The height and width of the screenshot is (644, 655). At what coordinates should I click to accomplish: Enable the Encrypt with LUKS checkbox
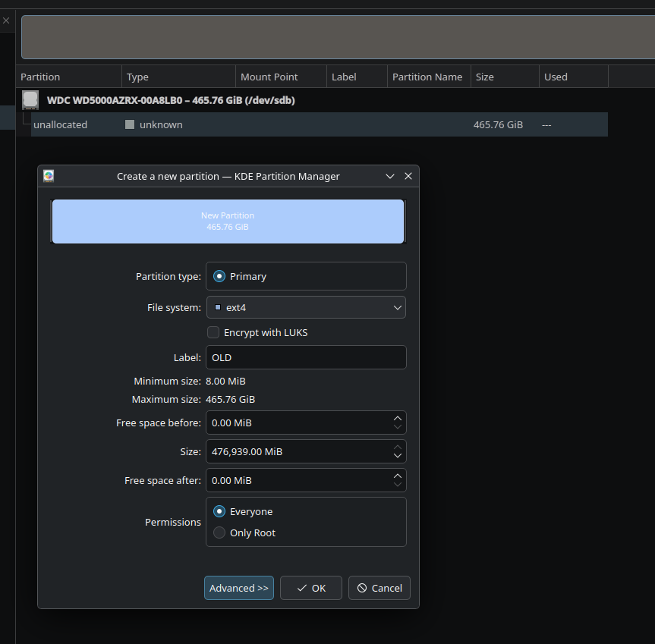point(213,333)
